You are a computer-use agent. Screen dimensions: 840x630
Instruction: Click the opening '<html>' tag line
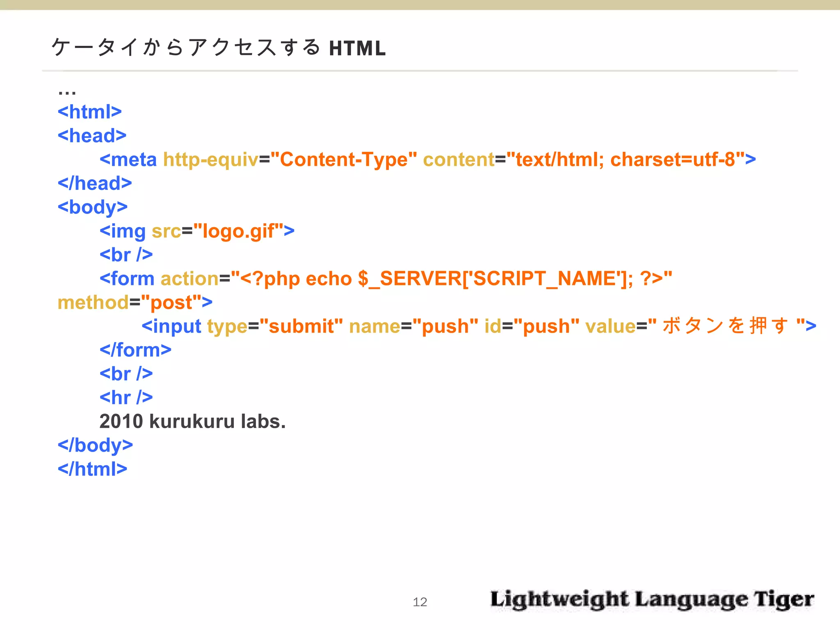(90, 112)
